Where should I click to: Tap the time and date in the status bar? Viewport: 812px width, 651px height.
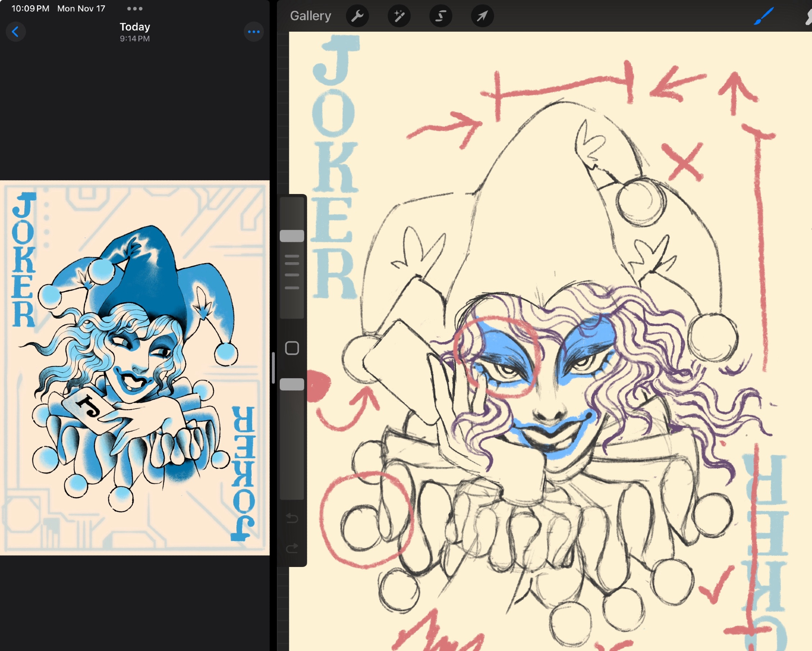pos(58,9)
